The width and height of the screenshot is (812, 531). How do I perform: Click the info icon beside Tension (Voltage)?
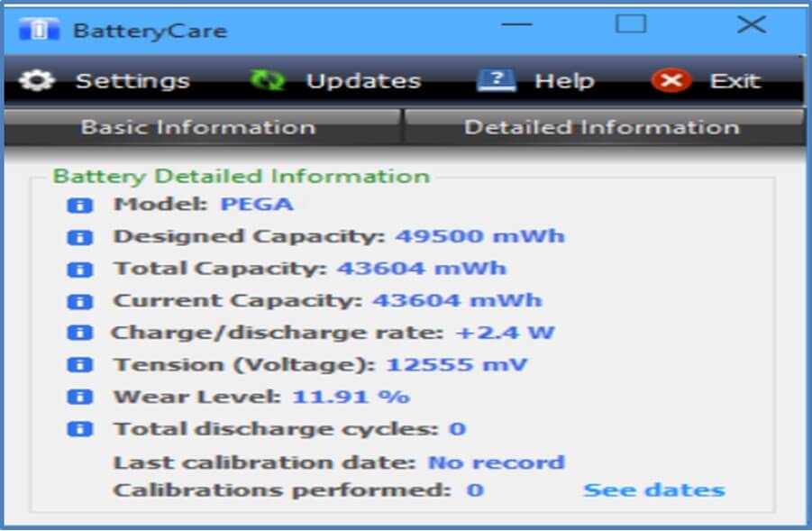[x=79, y=365]
